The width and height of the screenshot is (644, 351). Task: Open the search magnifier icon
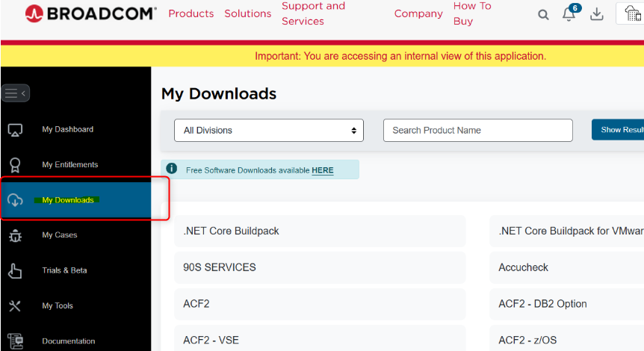click(x=543, y=15)
